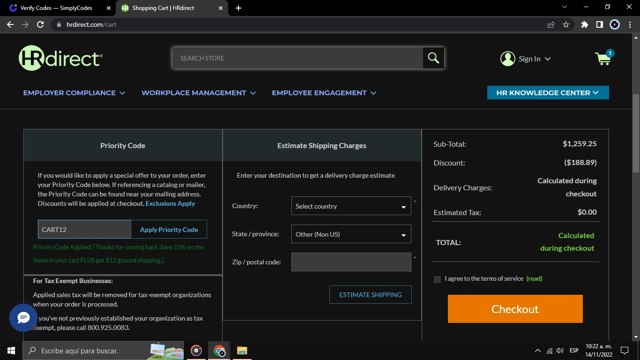This screenshot has height=360, width=640.
Task: Click the search magnifier button
Action: coord(433,58)
